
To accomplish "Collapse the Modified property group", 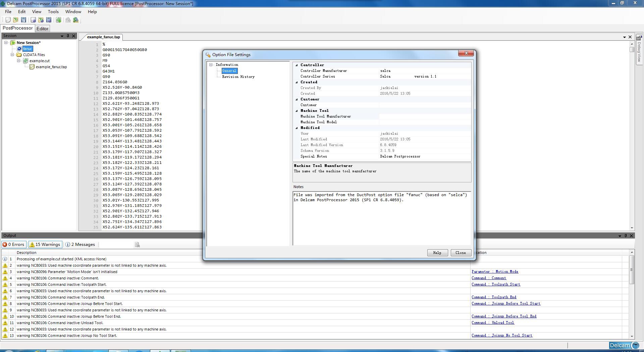I will coord(297,128).
